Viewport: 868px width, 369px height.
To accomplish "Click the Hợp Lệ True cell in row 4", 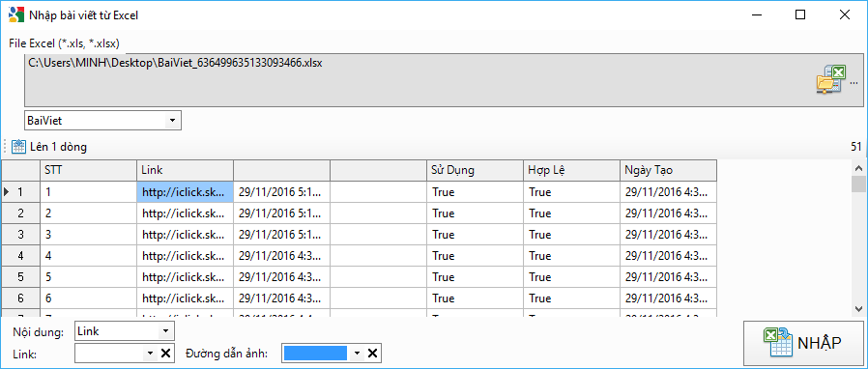I will pos(571,256).
